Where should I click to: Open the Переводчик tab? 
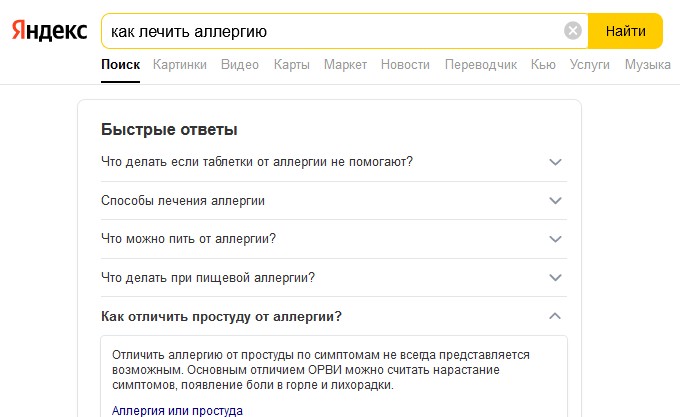tap(481, 65)
